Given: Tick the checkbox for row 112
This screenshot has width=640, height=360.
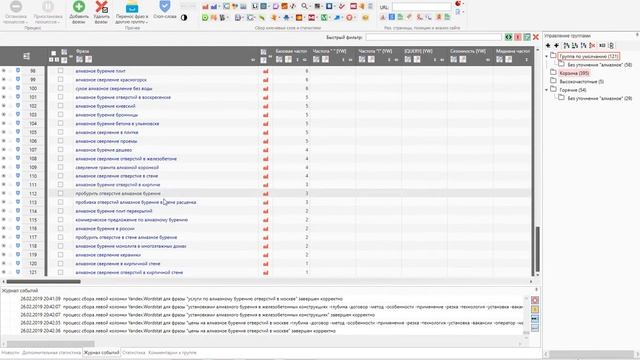Looking at the screenshot, I should click(60, 193).
